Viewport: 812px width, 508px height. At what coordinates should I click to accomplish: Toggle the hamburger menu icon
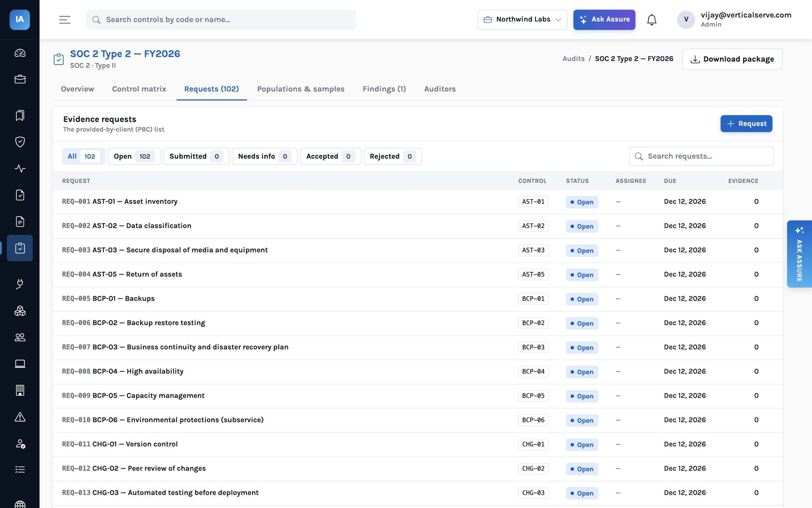coord(65,20)
